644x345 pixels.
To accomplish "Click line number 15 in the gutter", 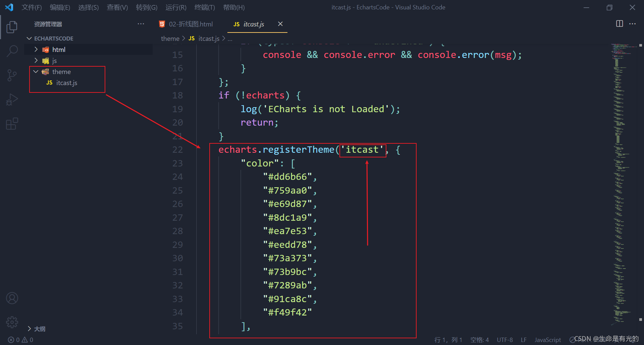I will (177, 55).
